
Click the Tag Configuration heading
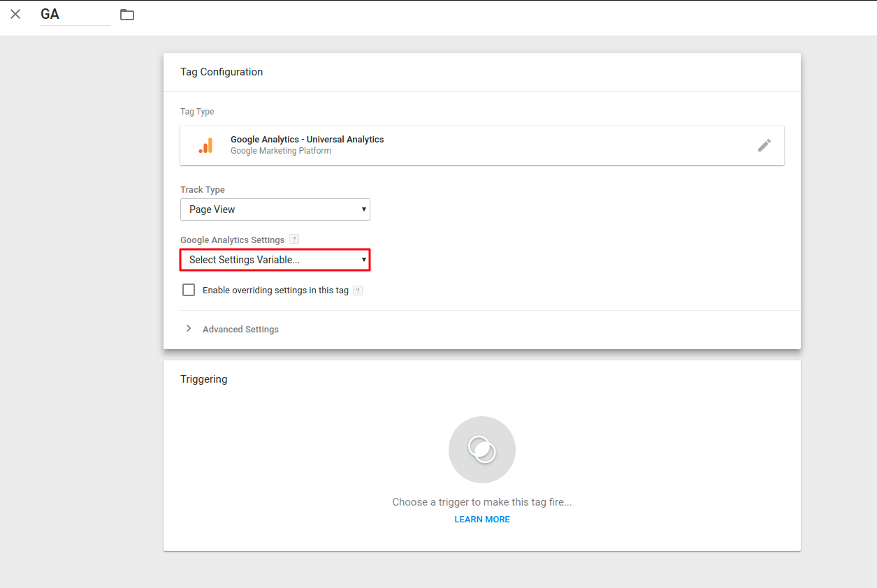(222, 72)
